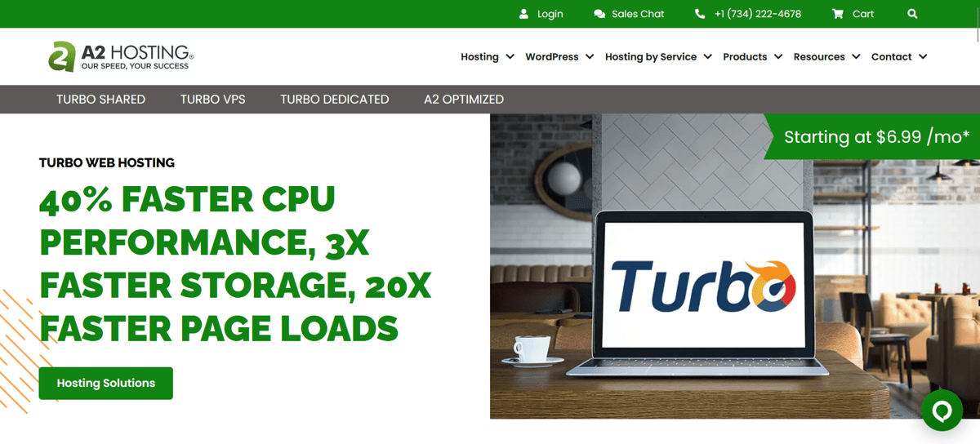Click the 40% Faster CPU Performance headline
The image size is (980, 444).
coord(235,264)
